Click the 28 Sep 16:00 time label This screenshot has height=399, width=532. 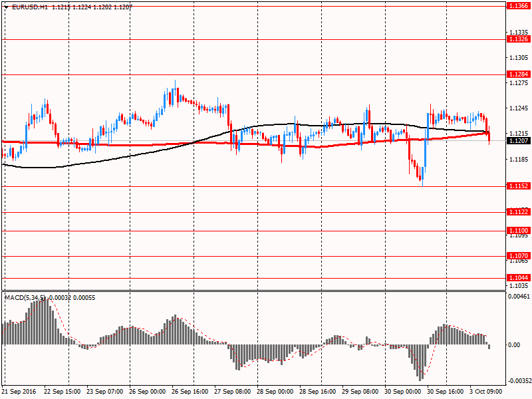click(318, 392)
